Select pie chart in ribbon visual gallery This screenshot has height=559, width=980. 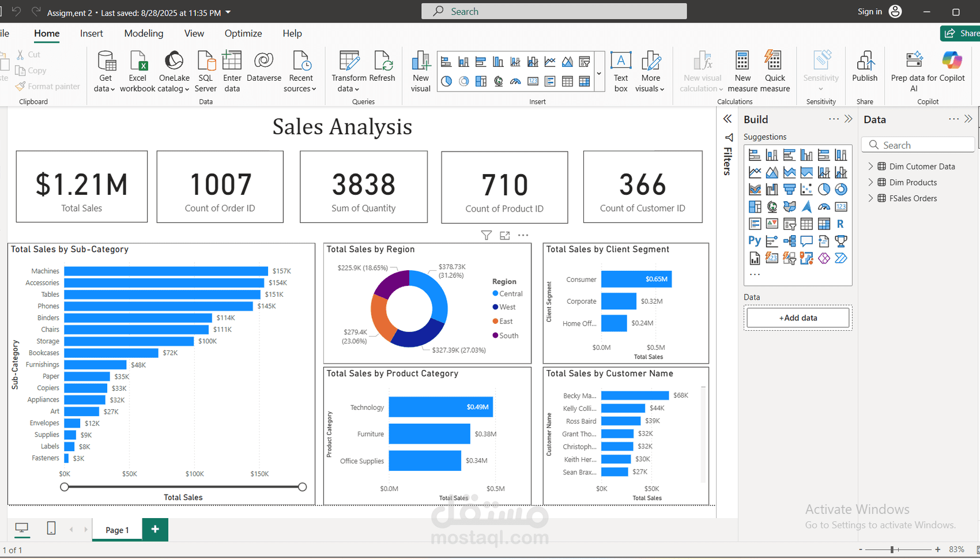tap(446, 81)
